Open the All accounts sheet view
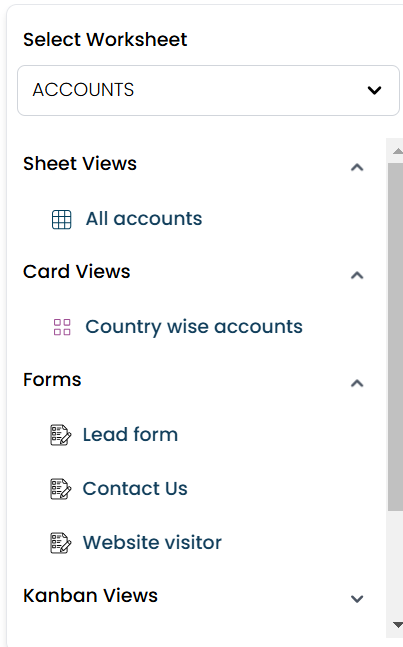Screen dimensions: 403x647 pos(144,219)
